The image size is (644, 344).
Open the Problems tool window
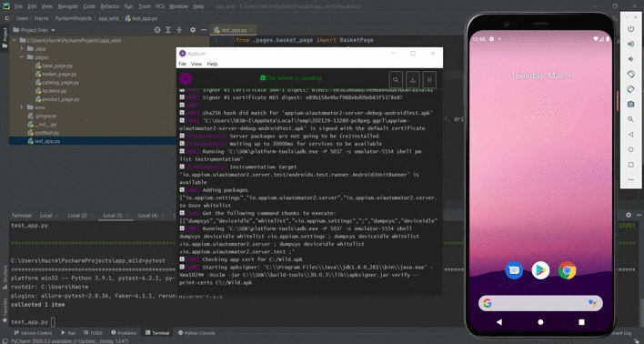pos(124,333)
